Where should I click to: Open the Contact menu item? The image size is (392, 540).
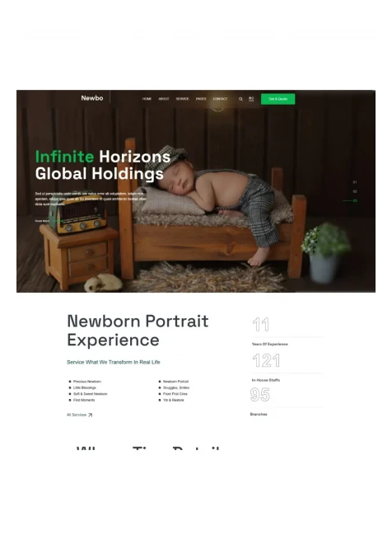pyautogui.click(x=220, y=99)
